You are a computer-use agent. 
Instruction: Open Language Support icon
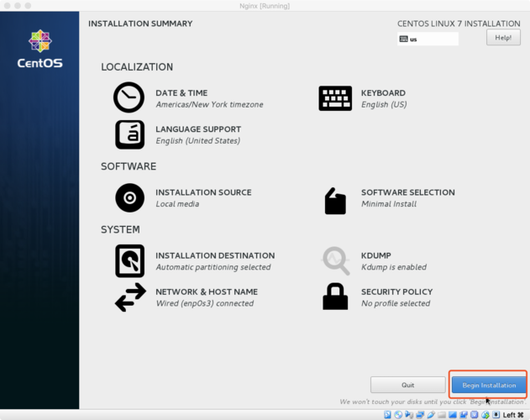pyautogui.click(x=130, y=134)
